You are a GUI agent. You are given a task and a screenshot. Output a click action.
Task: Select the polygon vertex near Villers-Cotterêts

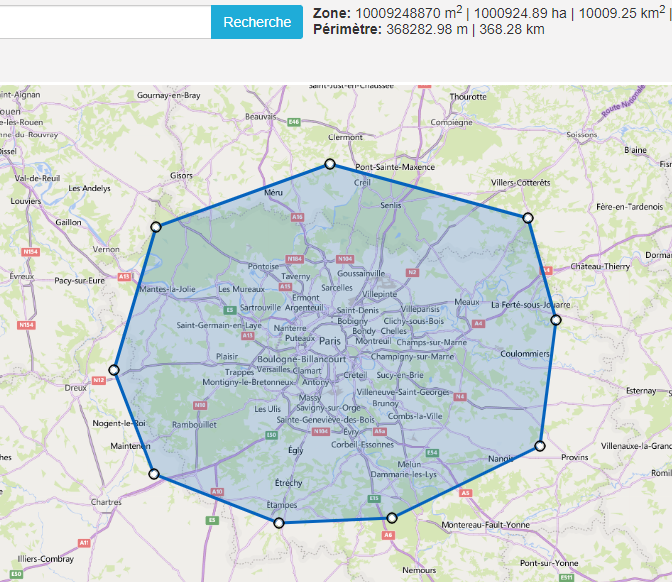click(528, 218)
